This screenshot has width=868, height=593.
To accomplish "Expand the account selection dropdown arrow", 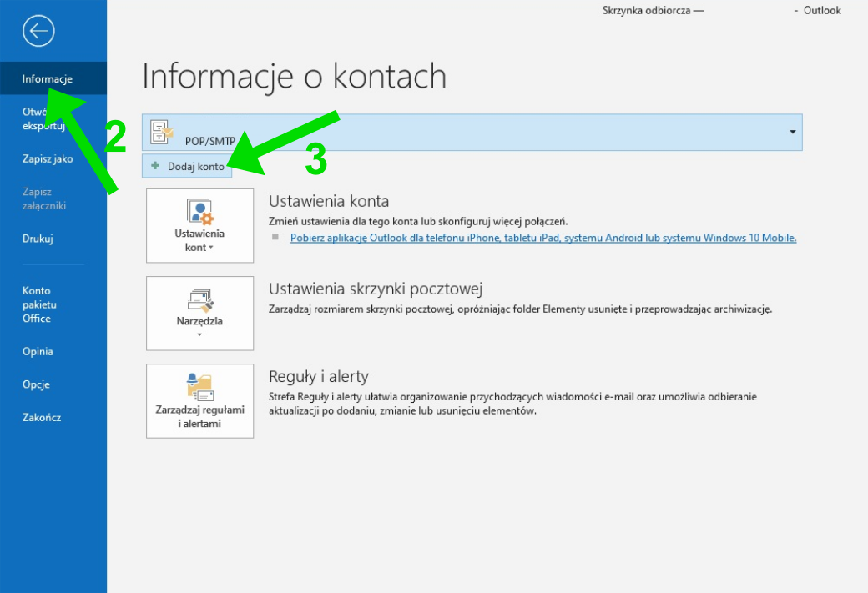I will [x=791, y=133].
